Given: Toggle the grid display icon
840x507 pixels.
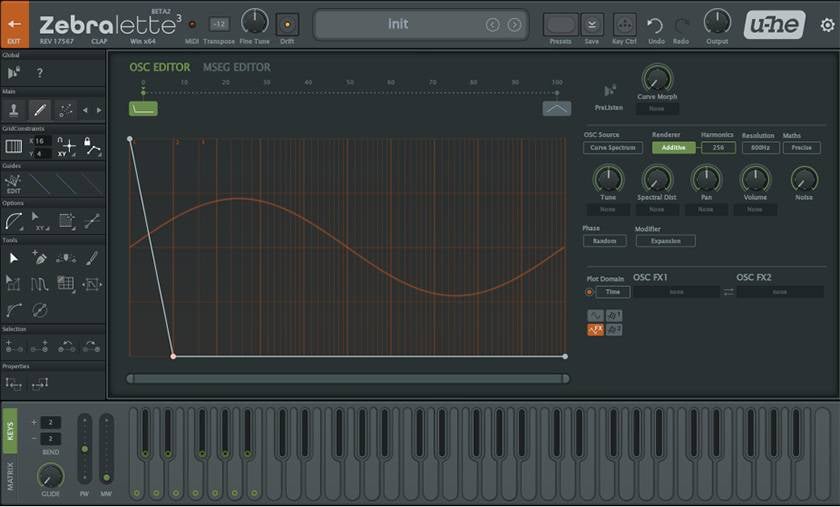Looking at the screenshot, I should 13,146.
